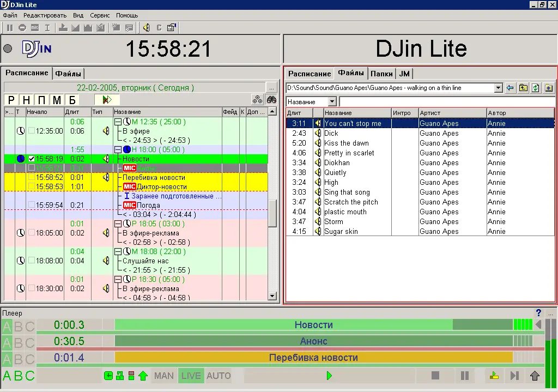Click the three-circles icon above the schedule

tap(257, 100)
